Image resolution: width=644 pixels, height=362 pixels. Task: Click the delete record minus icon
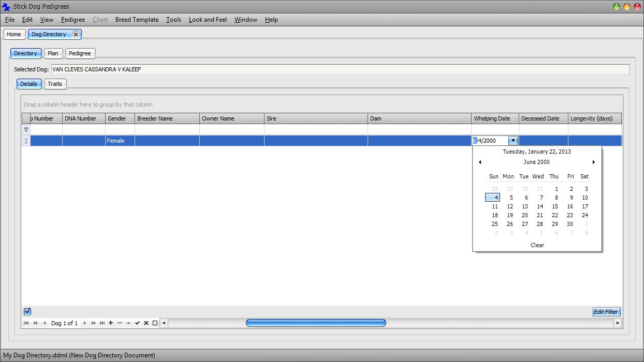point(120,323)
